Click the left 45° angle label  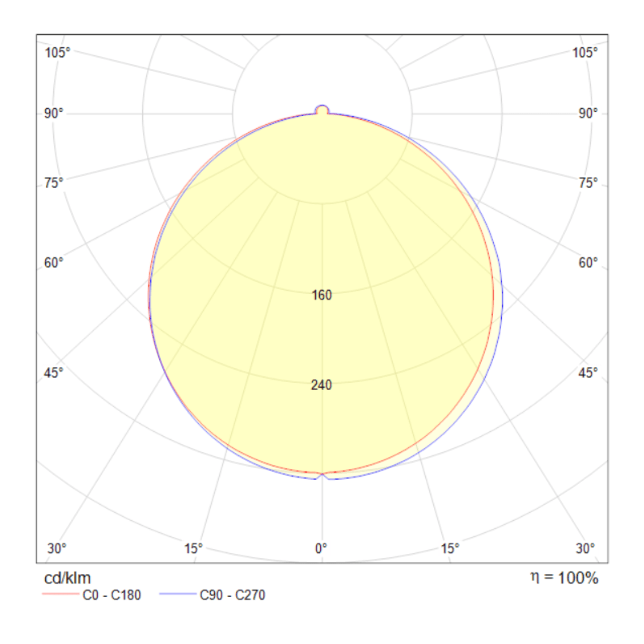[54, 373]
